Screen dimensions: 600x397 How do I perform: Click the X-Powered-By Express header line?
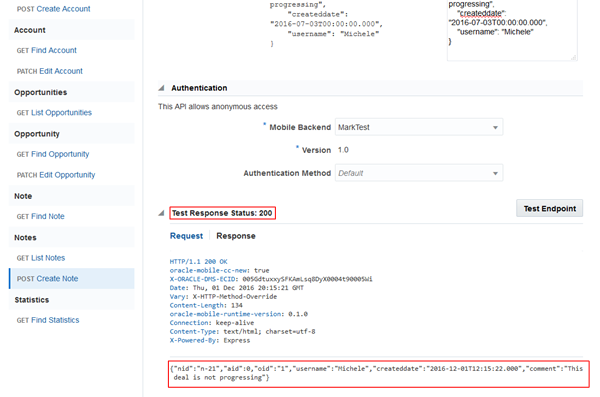tap(210, 340)
